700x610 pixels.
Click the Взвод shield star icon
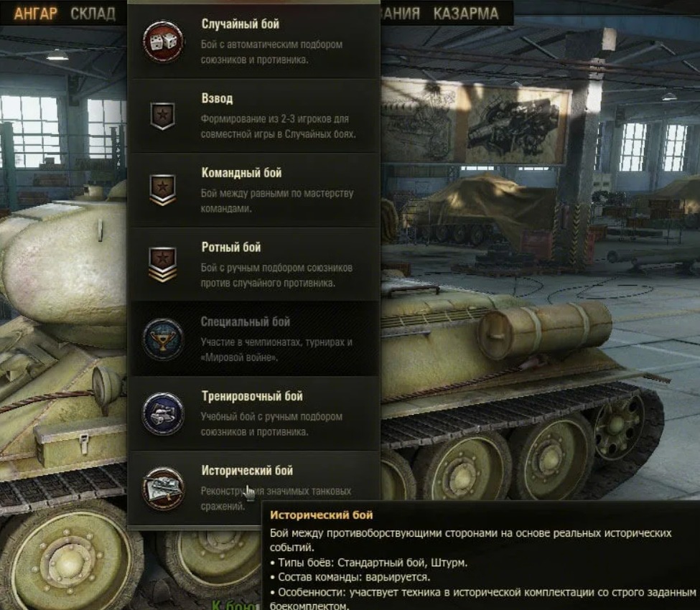click(x=162, y=116)
